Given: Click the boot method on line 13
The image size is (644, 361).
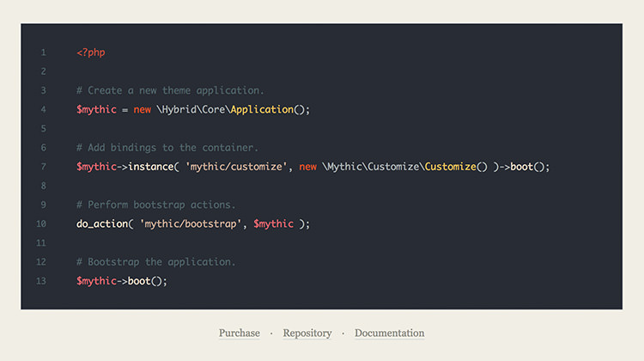Looking at the screenshot, I should (x=138, y=281).
